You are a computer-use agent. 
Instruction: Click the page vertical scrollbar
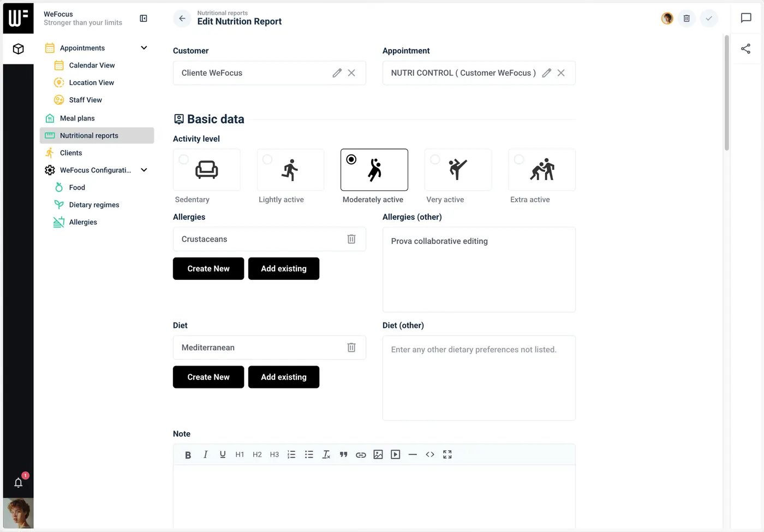coord(727,93)
